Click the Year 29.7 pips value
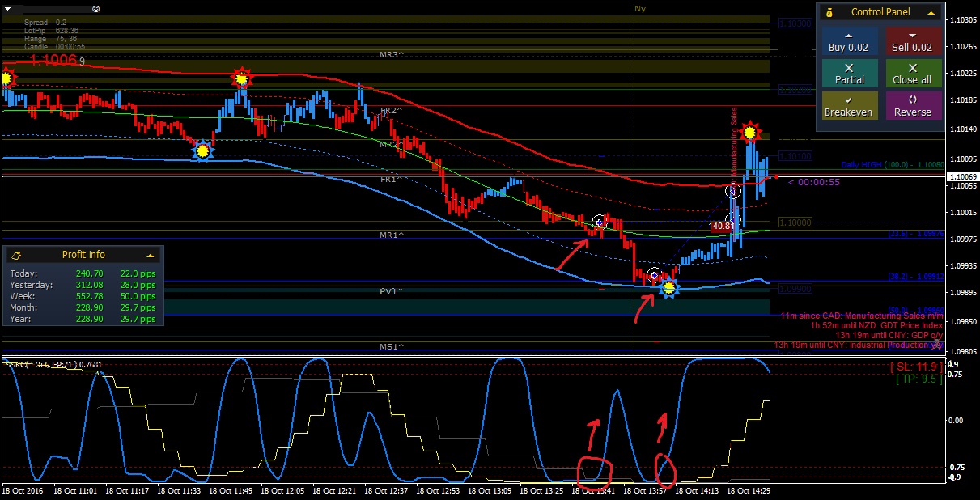This screenshot has width=980, height=500. point(138,320)
